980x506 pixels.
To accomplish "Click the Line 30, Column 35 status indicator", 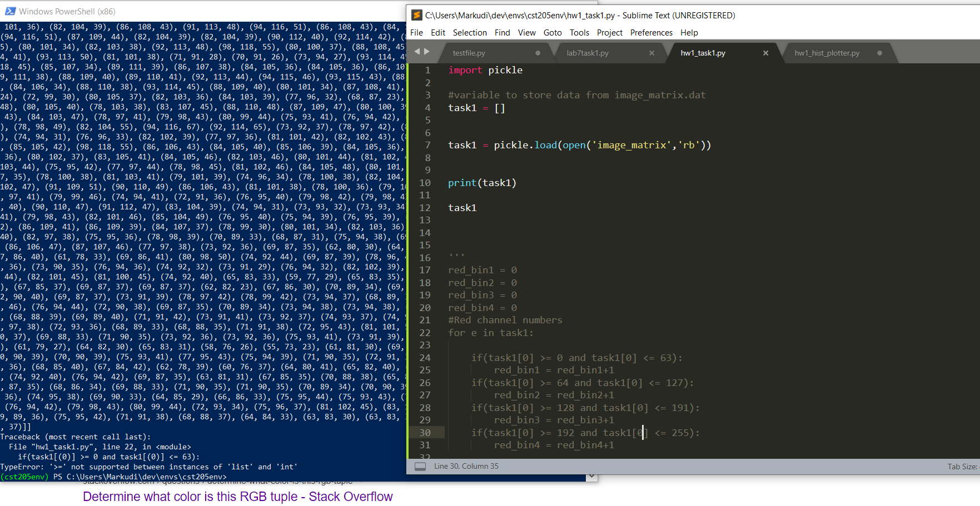I will (466, 466).
